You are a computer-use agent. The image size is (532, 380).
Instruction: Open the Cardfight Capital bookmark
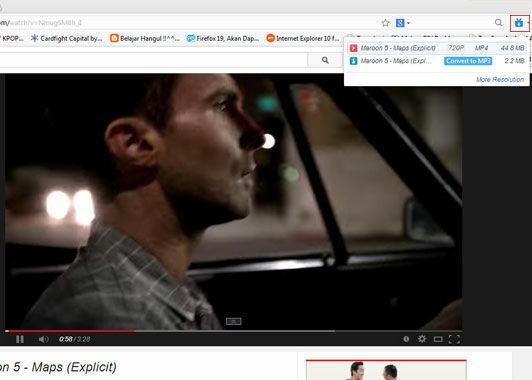pos(66,38)
